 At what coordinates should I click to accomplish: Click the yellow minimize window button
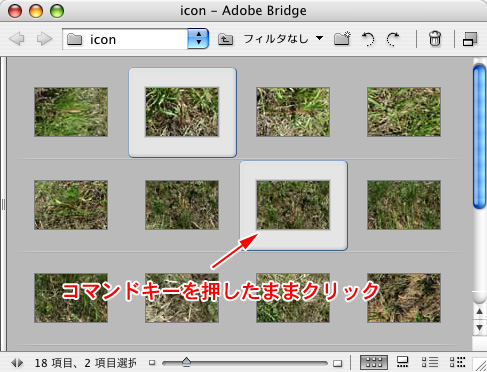[x=36, y=11]
